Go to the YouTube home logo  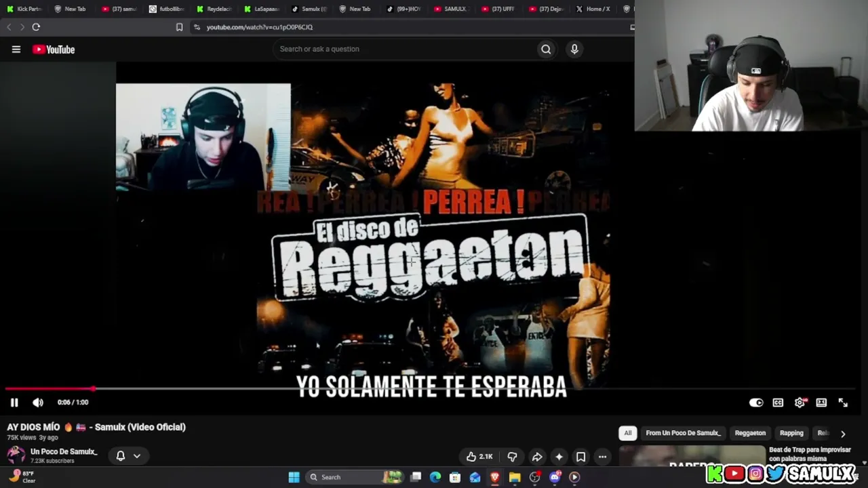[54, 49]
